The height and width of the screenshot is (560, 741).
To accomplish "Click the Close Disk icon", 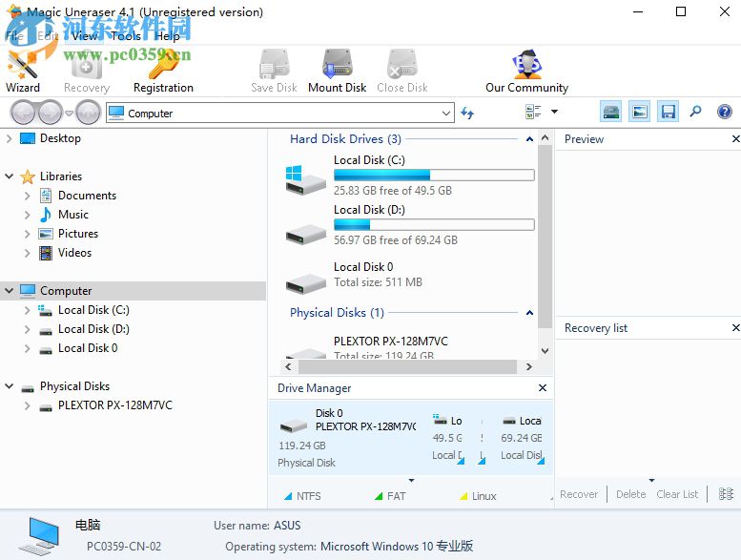I will click(x=402, y=71).
